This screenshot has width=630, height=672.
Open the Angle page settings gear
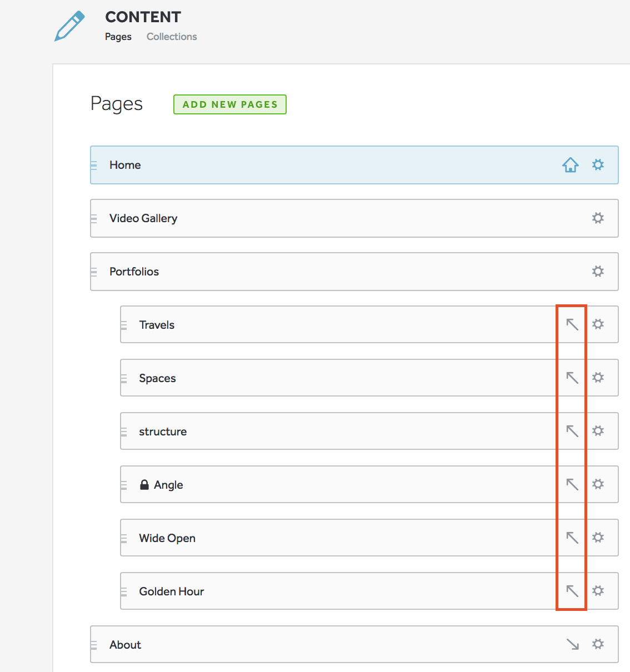pyautogui.click(x=598, y=484)
